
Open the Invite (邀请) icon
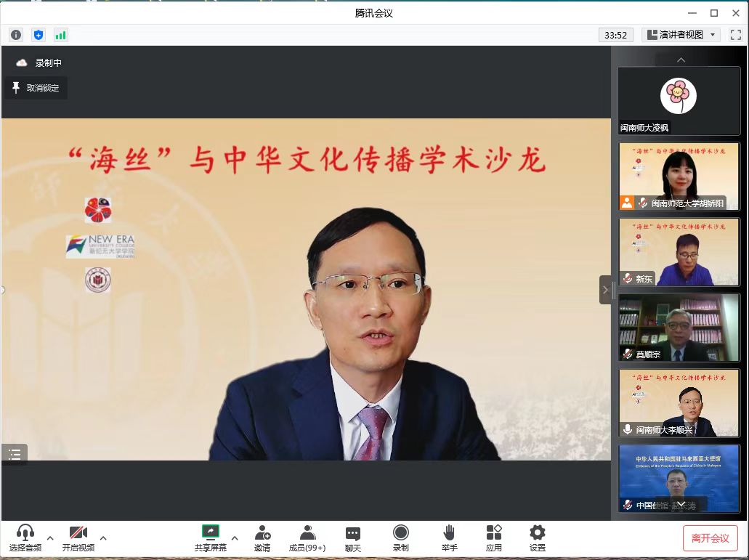(x=262, y=532)
